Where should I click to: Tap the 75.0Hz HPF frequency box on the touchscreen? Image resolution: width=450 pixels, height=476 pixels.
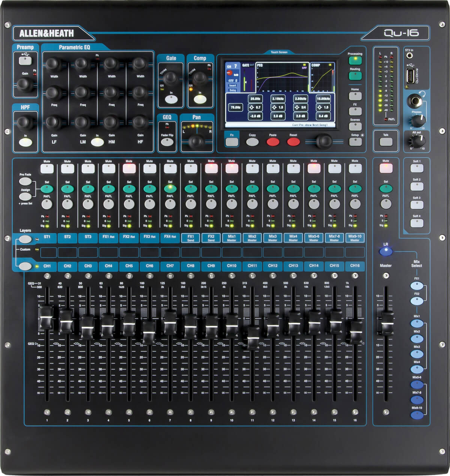coord(235,108)
